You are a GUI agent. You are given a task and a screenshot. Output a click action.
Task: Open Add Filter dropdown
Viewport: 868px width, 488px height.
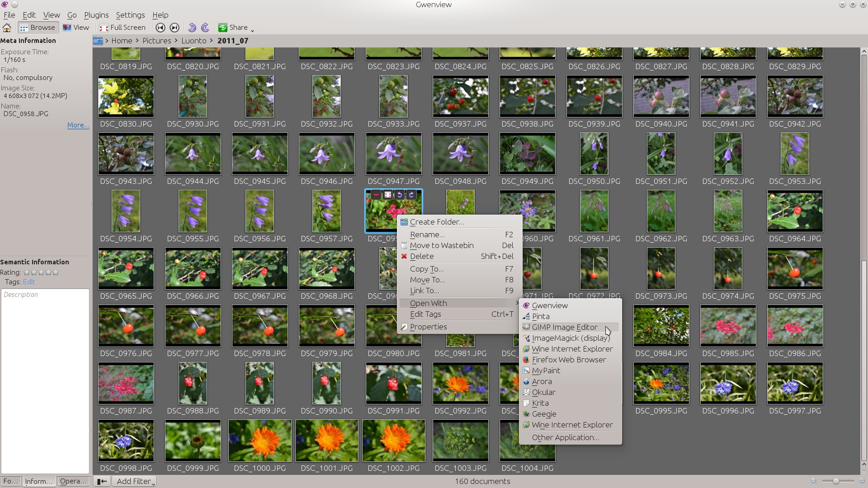coord(134,481)
